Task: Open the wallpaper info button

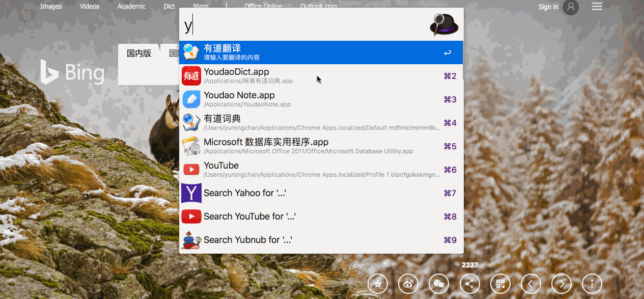Action: [x=592, y=284]
